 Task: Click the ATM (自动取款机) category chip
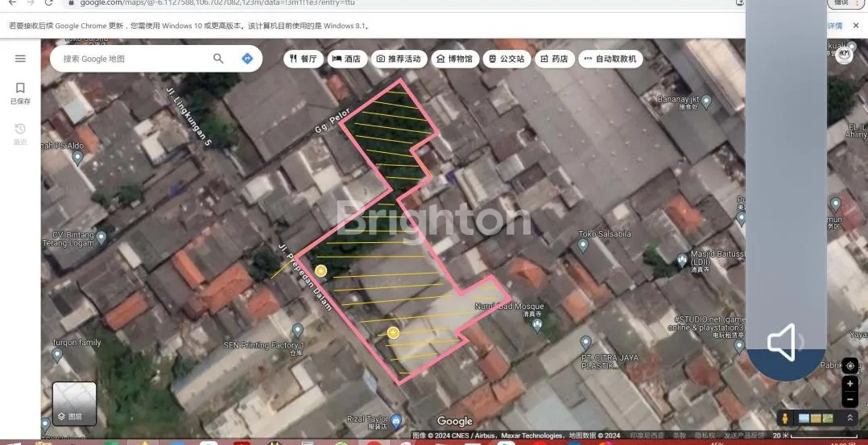(610, 59)
